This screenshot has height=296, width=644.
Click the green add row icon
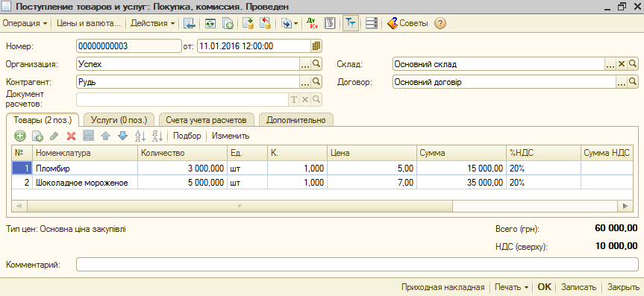pos(19,136)
